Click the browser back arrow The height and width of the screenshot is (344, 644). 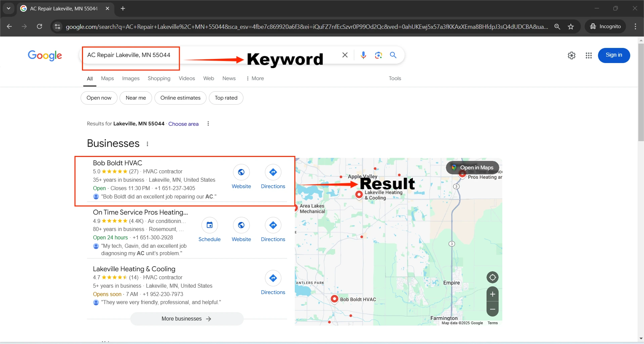click(x=9, y=26)
